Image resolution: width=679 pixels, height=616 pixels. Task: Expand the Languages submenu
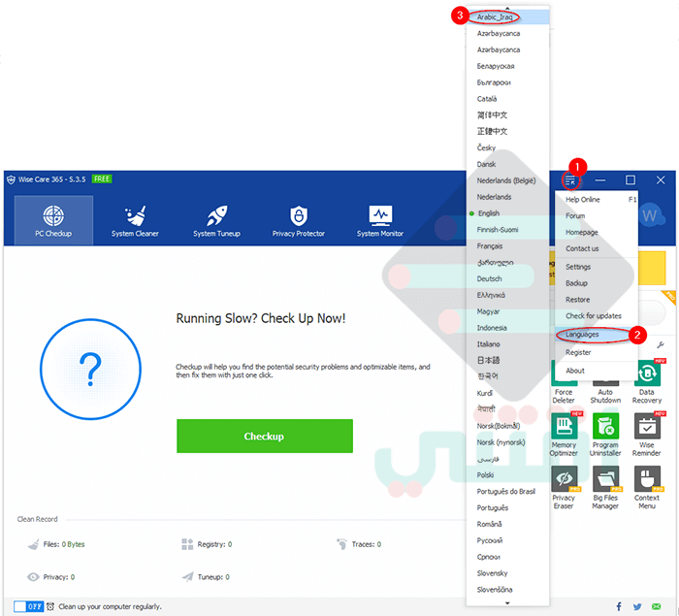[x=597, y=335]
